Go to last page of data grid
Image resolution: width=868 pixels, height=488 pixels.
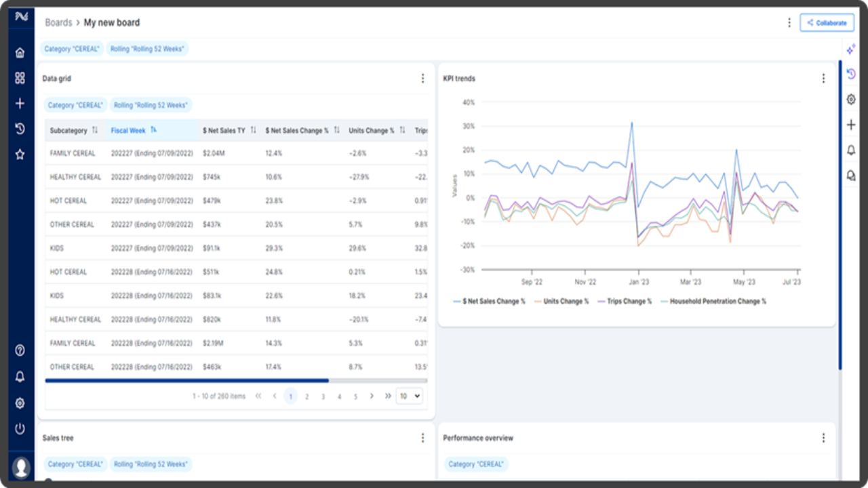(x=388, y=396)
